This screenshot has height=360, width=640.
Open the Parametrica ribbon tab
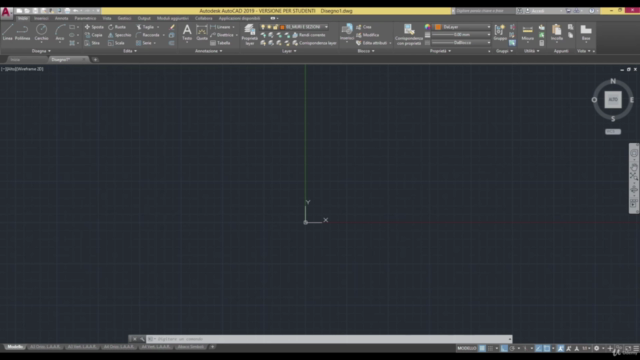85,18
